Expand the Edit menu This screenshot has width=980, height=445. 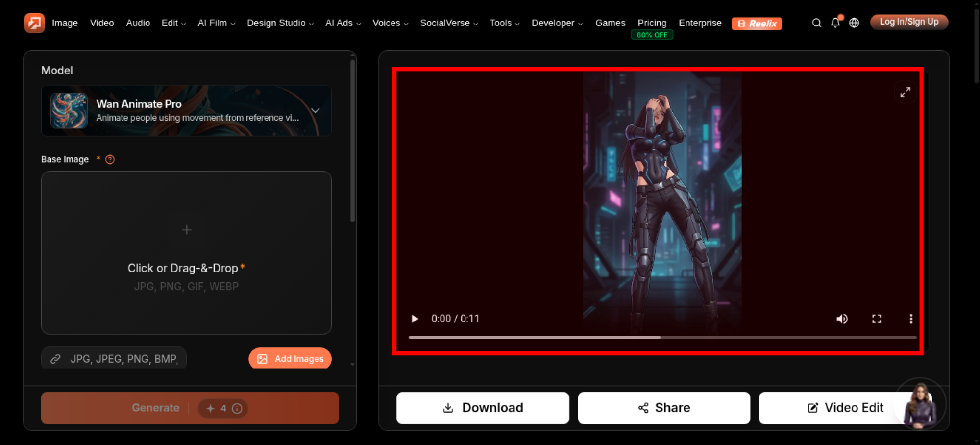(173, 23)
